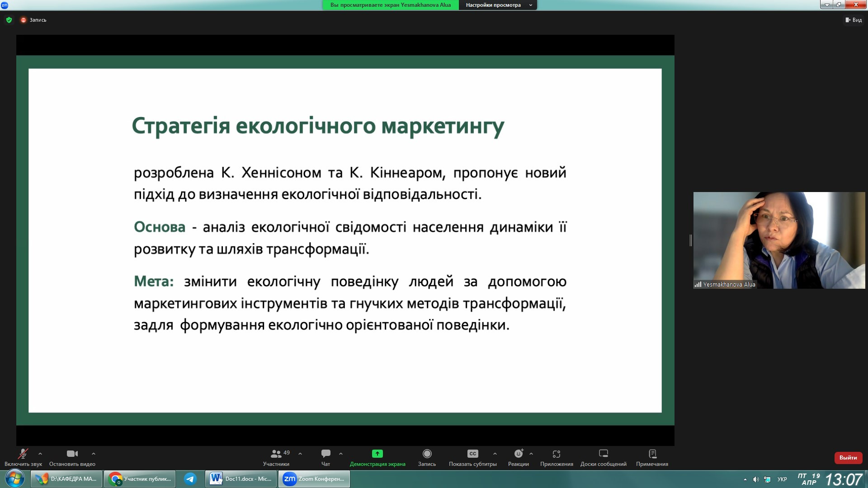Select the Yesmakhanova Alua video thumbnail
The image size is (868, 488).
tap(779, 240)
